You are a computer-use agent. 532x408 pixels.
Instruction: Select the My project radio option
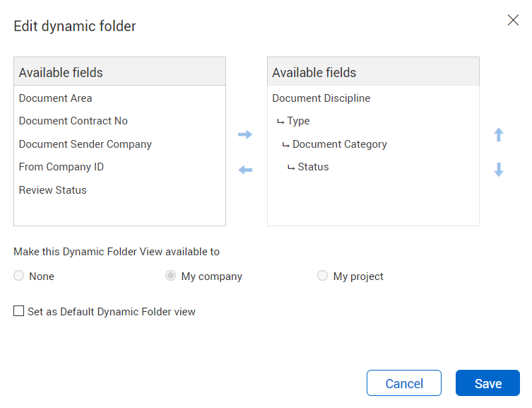(x=322, y=275)
